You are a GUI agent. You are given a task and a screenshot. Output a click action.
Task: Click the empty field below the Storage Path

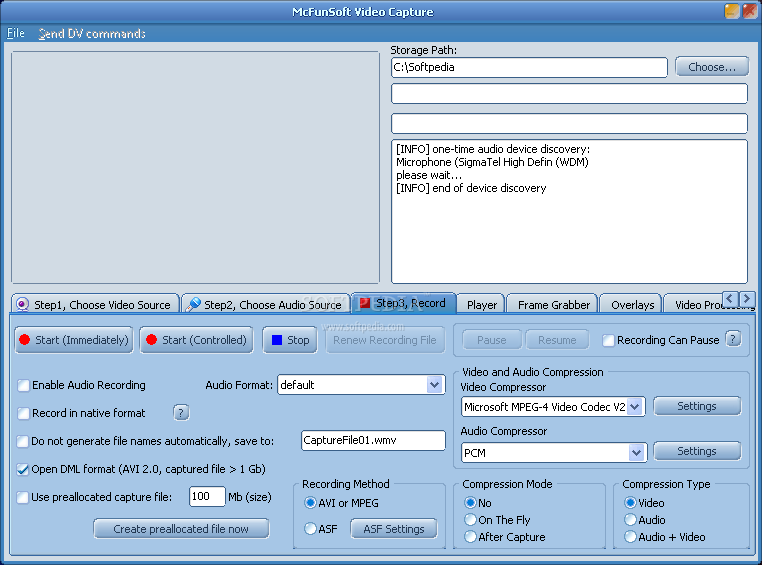569,93
